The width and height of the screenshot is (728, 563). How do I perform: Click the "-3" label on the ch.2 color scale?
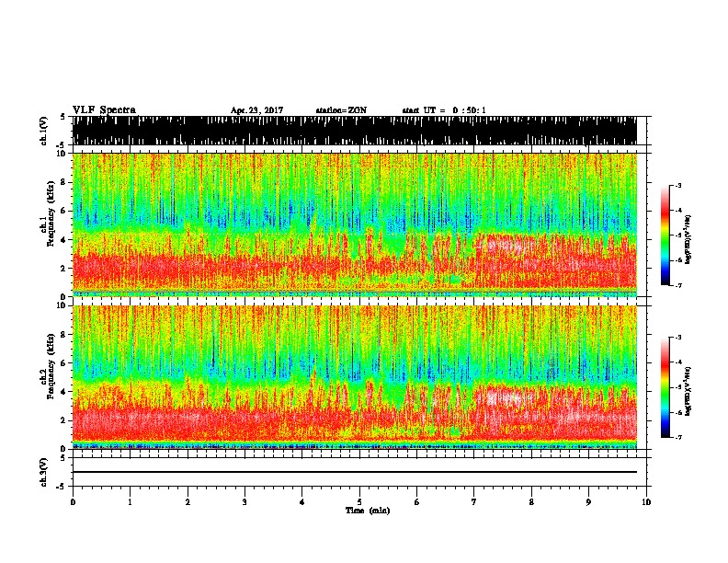[x=677, y=338]
